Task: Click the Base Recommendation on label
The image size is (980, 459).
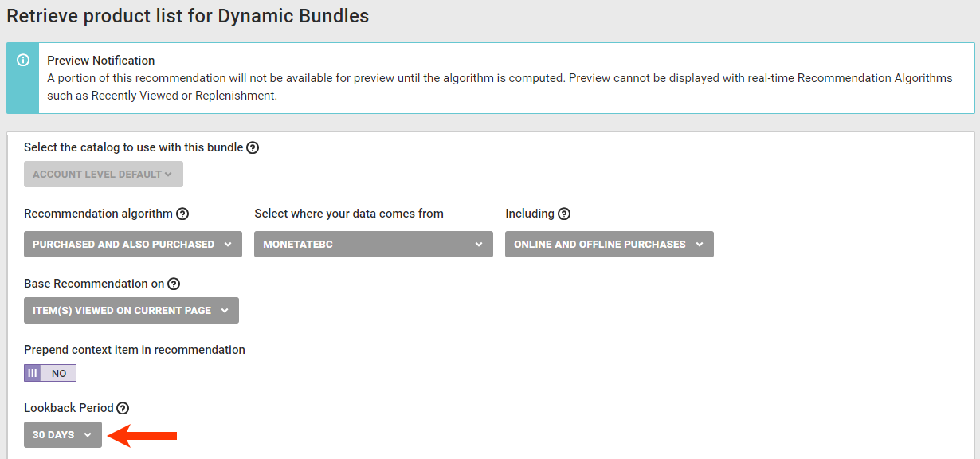Action: point(94,284)
